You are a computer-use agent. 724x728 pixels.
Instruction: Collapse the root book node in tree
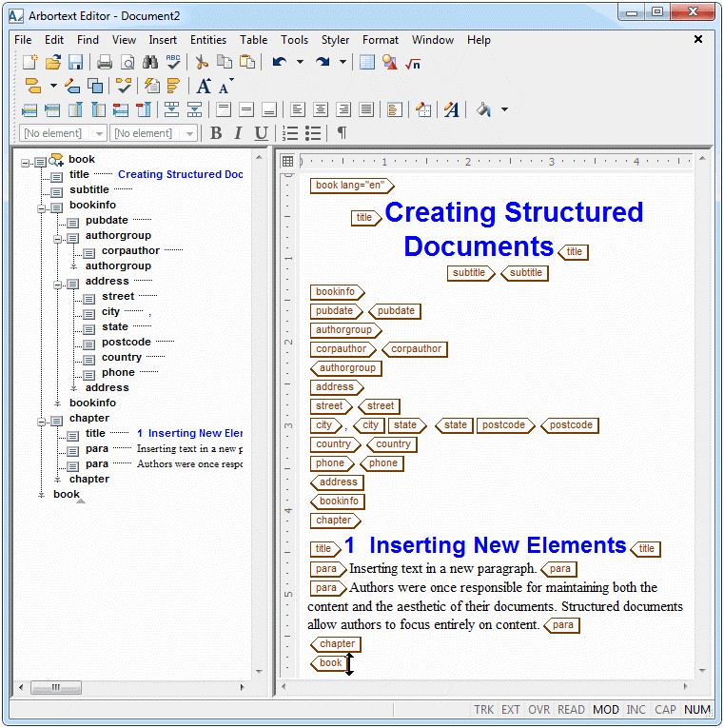[x=25, y=163]
